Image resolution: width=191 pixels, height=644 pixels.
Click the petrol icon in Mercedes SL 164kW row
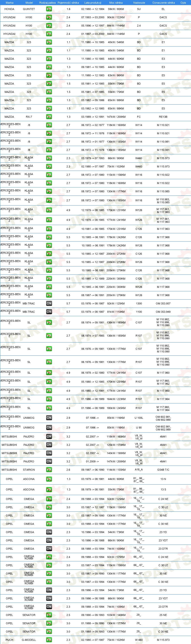(x=49, y=399)
